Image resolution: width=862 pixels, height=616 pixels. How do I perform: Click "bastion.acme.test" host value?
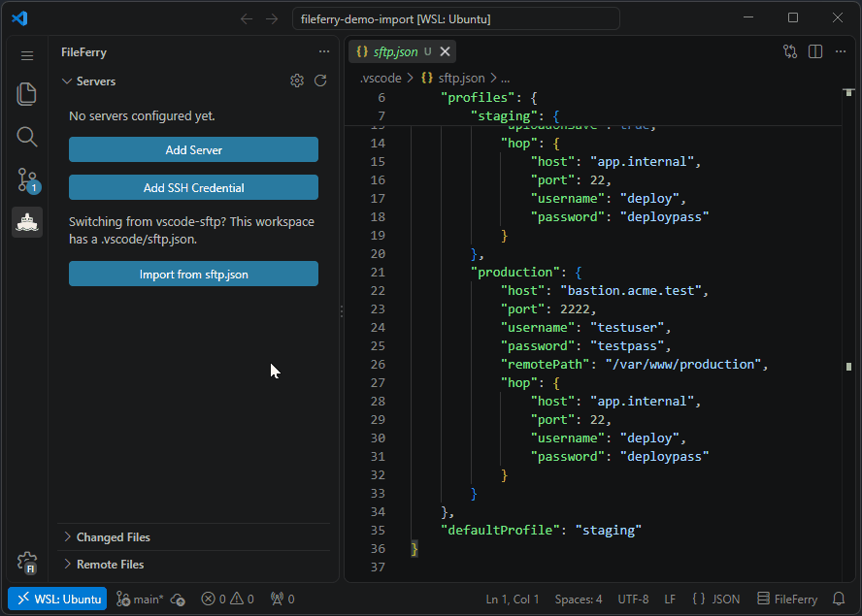click(x=631, y=290)
